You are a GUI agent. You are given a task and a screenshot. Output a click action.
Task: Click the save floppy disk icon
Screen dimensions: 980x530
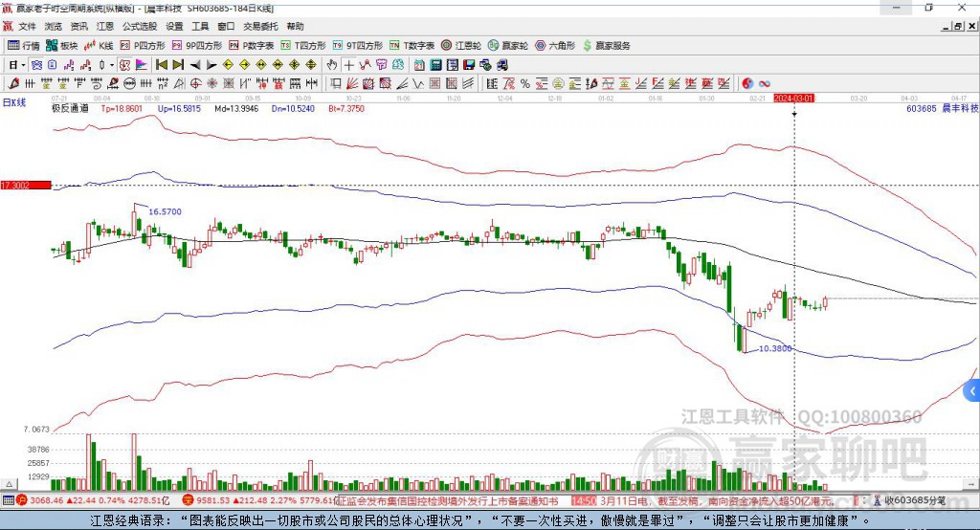point(469,65)
